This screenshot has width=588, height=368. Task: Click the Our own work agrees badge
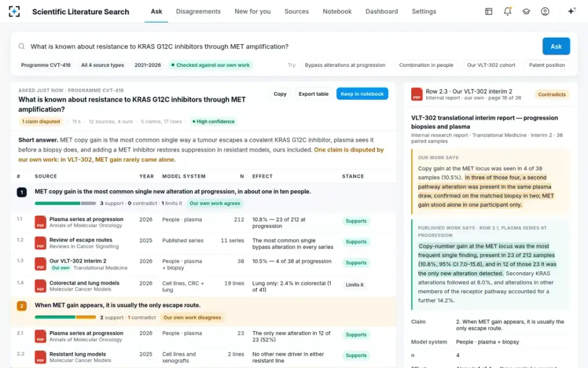(x=215, y=203)
